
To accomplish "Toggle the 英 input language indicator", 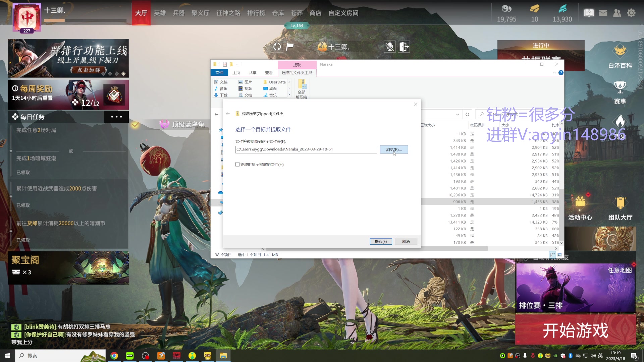I will pyautogui.click(x=600, y=356).
